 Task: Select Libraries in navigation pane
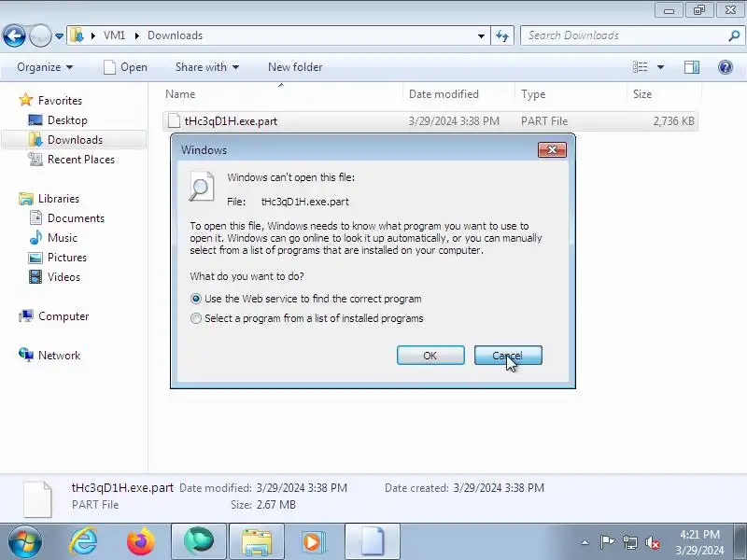point(49,199)
